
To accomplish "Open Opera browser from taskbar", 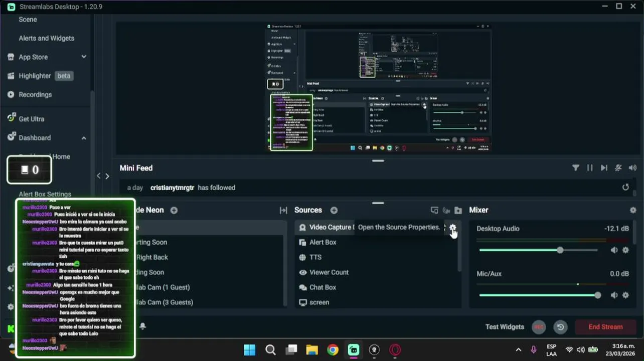I will click(x=395, y=350).
